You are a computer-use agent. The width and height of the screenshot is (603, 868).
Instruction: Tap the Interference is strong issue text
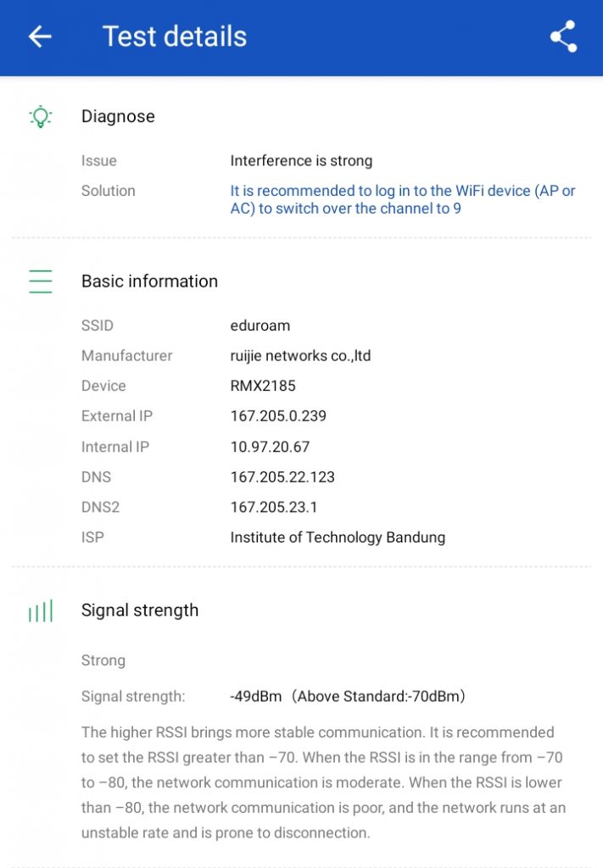(301, 161)
